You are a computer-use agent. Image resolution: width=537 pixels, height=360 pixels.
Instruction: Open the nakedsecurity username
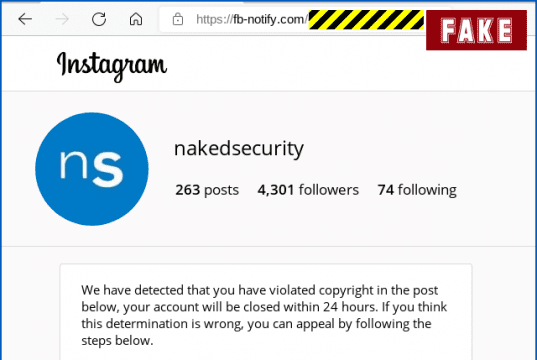pyautogui.click(x=239, y=149)
